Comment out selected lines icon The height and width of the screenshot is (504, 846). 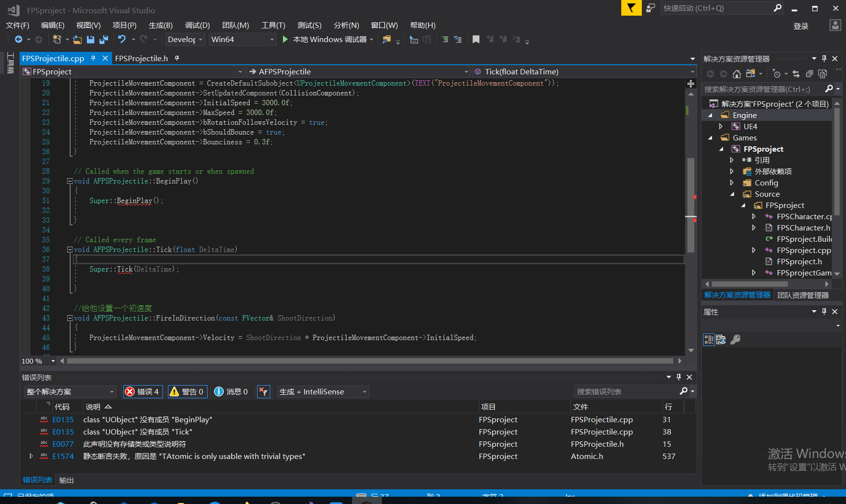445,39
